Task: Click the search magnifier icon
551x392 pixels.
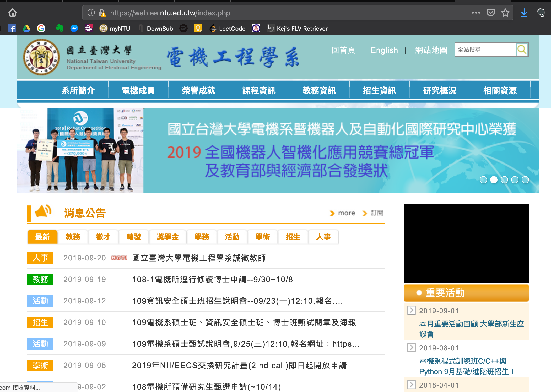Action: point(522,50)
